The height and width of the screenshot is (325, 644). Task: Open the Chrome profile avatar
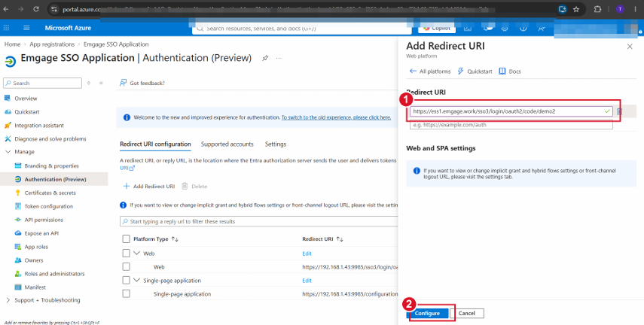pyautogui.click(x=620, y=9)
